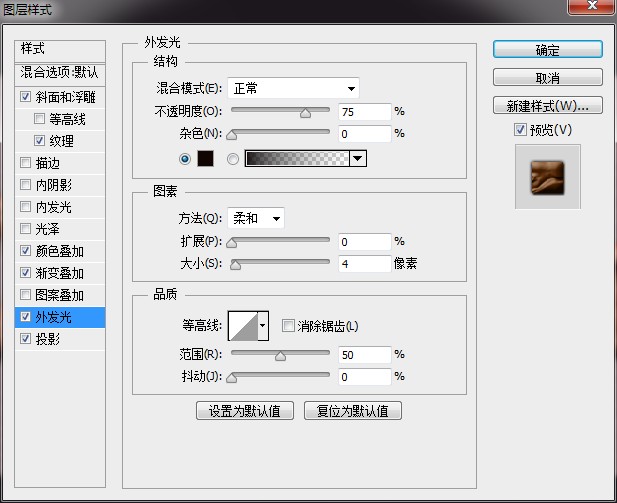The height and width of the screenshot is (503, 617).
Task: Click the 大小 size slider handle
Action: point(235,265)
